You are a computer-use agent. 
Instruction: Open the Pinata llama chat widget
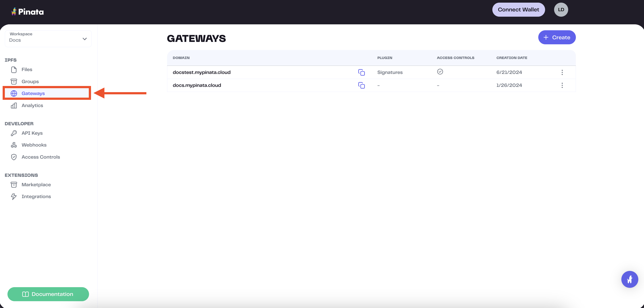[x=629, y=279]
